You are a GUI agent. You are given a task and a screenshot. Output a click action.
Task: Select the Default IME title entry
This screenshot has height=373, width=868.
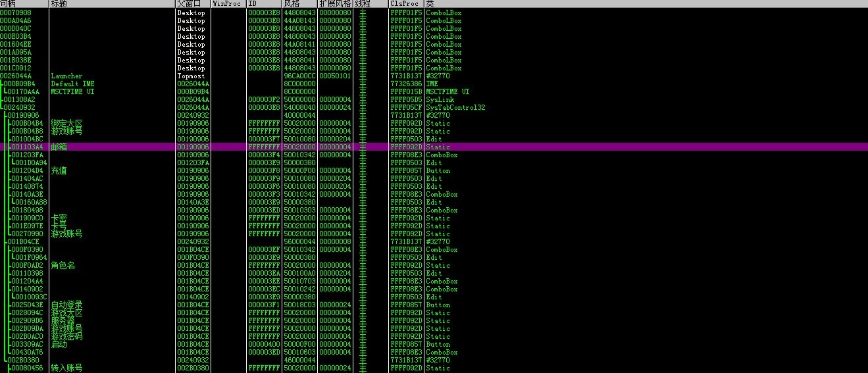point(72,84)
